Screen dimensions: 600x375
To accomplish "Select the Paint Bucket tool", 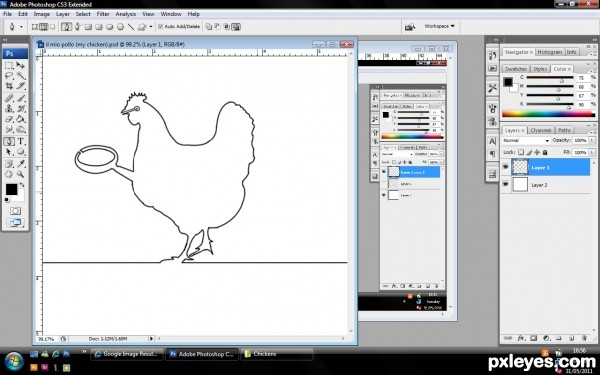I will pyautogui.click(x=21, y=119).
